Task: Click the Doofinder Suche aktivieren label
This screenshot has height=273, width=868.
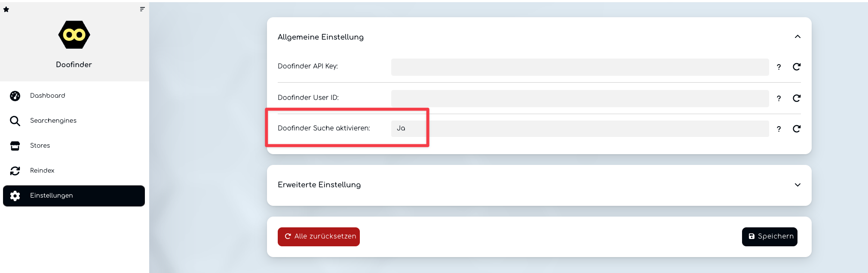Action: 324,128
